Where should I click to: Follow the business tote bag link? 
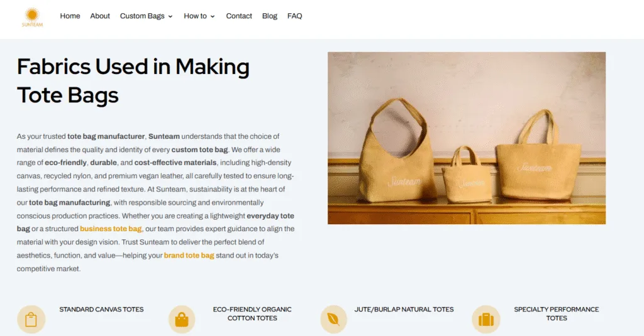[111, 229]
